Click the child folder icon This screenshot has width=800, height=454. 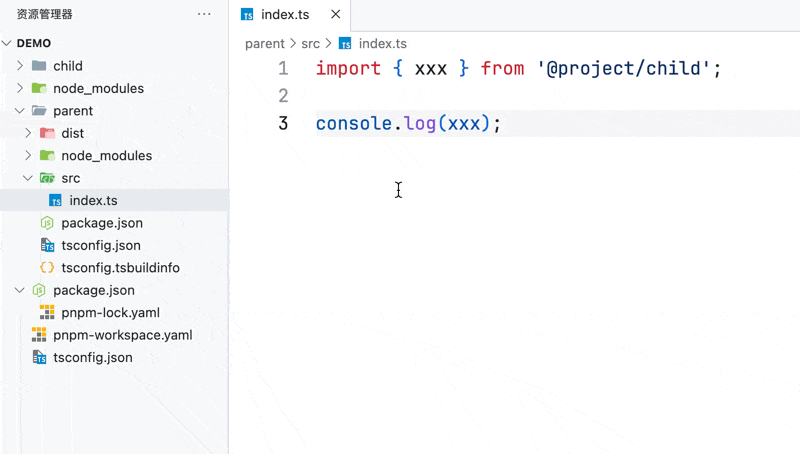pyautogui.click(x=39, y=66)
